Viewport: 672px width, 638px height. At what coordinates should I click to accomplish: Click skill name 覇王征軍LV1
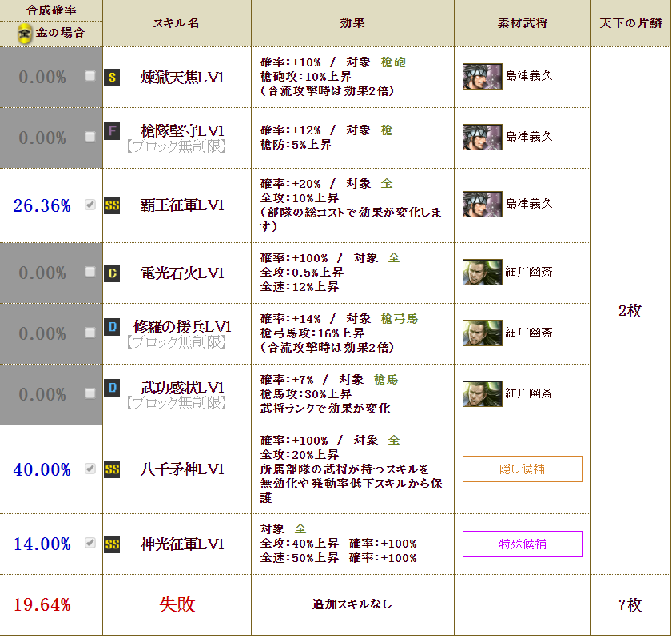pos(182,205)
